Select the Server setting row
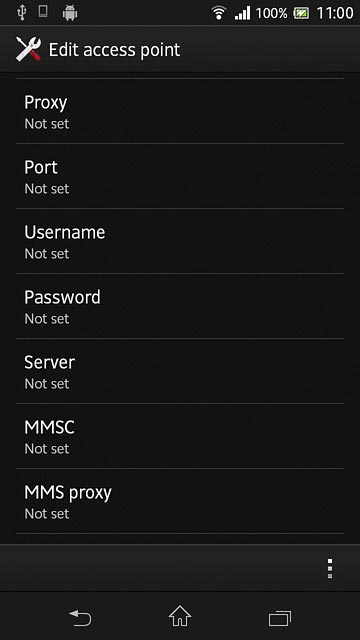This screenshot has width=360, height=640. click(x=180, y=371)
